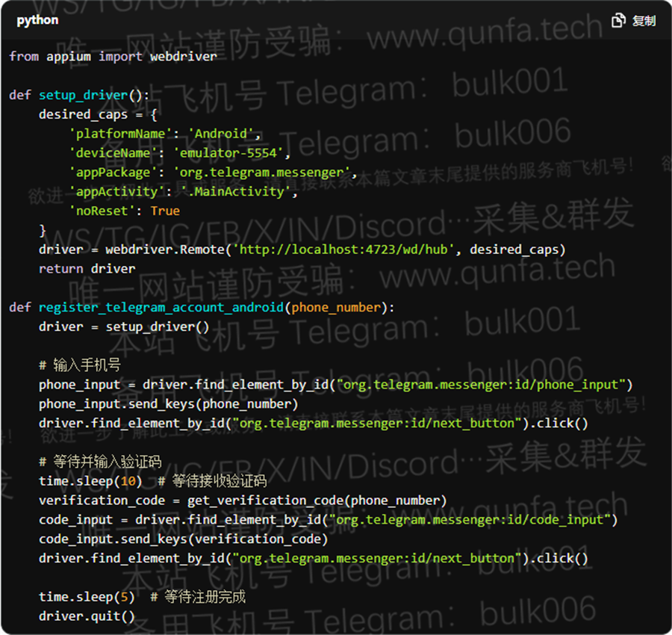This screenshot has height=635, width=672.
Task: Click the code_input find_element_by_id line
Action: (x=329, y=520)
